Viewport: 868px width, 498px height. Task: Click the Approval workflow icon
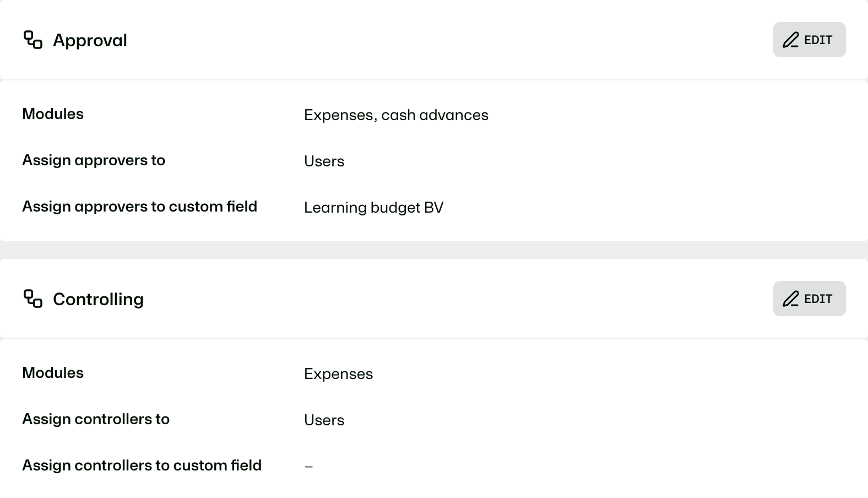pyautogui.click(x=33, y=40)
